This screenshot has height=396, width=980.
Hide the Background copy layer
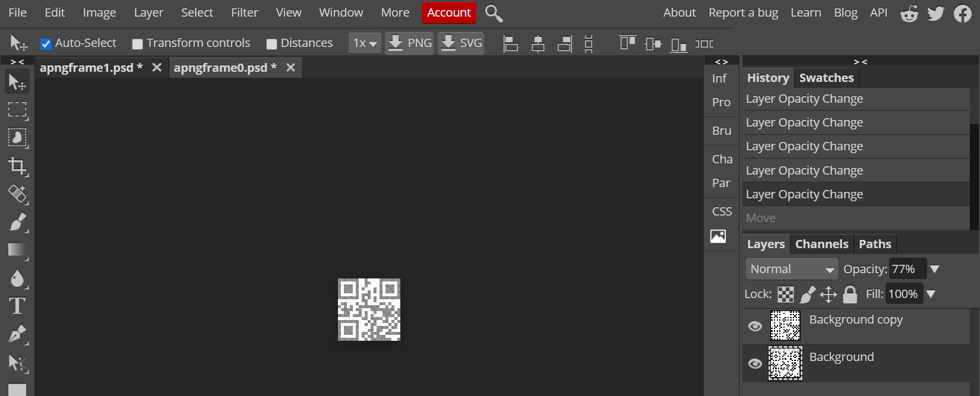[x=755, y=326]
